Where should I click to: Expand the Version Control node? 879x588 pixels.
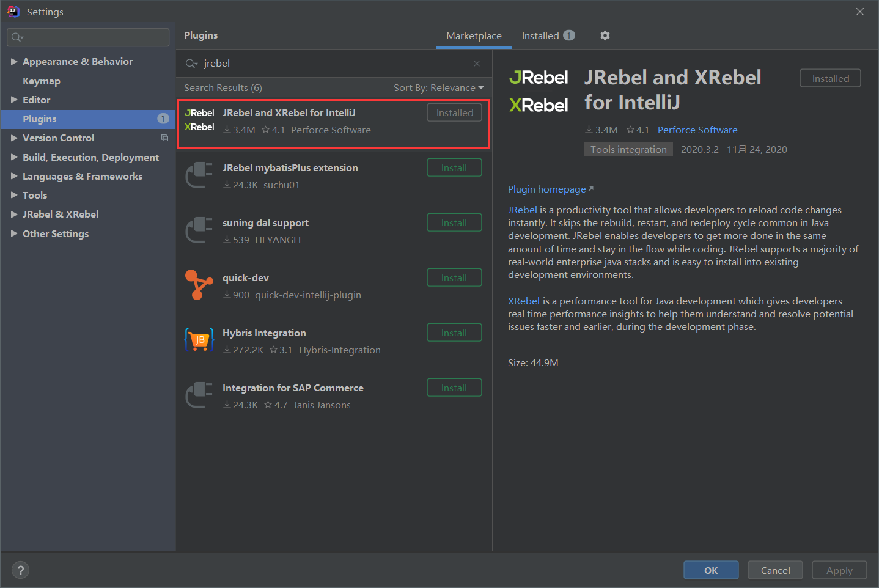pyautogui.click(x=14, y=138)
